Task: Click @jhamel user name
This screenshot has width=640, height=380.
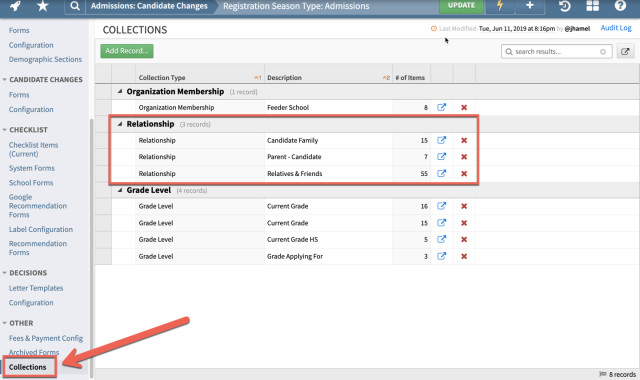Action: coord(577,29)
